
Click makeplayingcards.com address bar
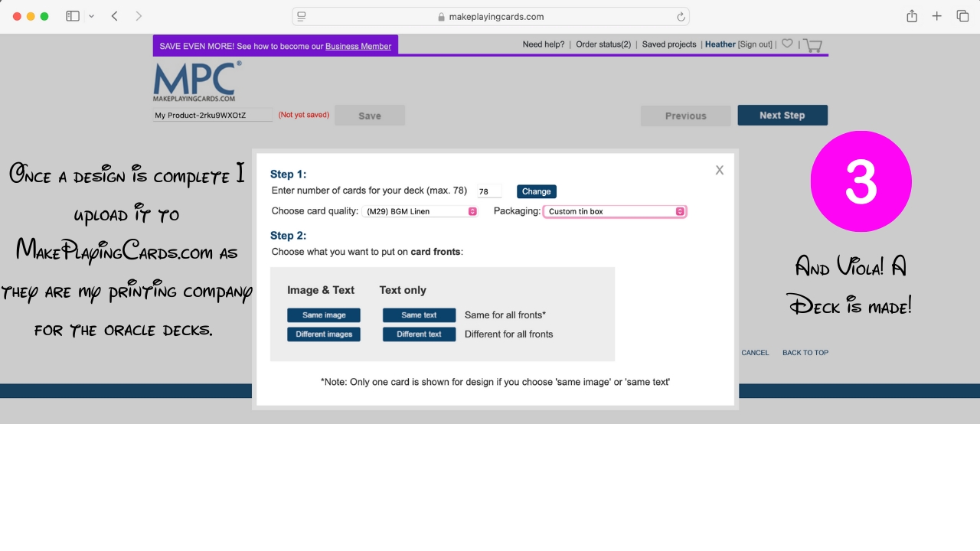pos(491,16)
